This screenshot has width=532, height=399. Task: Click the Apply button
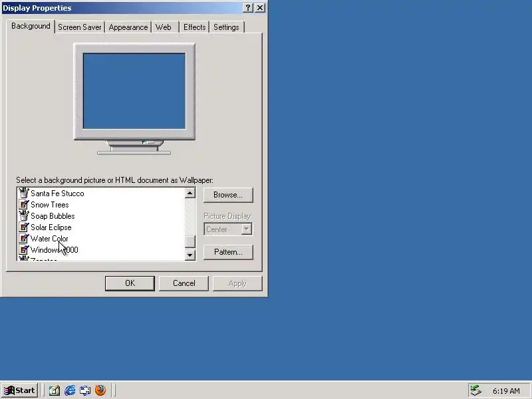click(237, 283)
